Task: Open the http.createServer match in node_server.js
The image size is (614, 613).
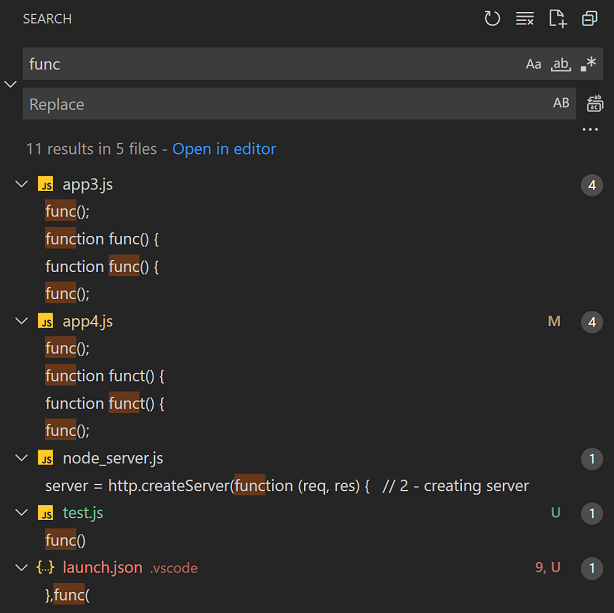Action: [x=286, y=486]
